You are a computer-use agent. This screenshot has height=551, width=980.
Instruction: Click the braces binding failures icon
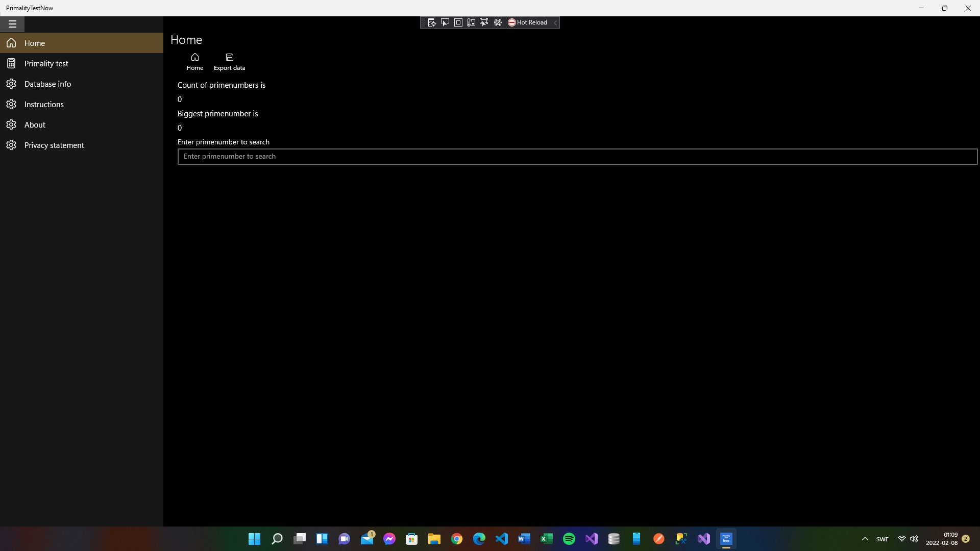[x=498, y=22]
